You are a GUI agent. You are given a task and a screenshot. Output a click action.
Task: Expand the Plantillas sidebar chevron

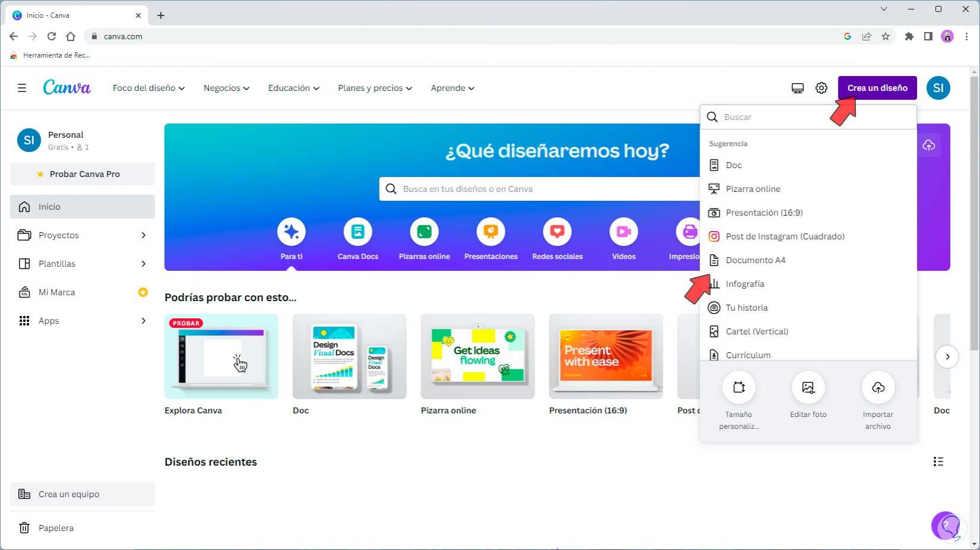coord(143,264)
